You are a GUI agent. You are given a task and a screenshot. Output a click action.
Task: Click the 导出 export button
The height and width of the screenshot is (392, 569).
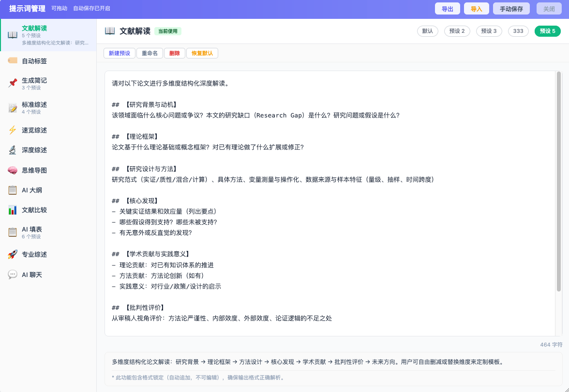tap(448, 9)
